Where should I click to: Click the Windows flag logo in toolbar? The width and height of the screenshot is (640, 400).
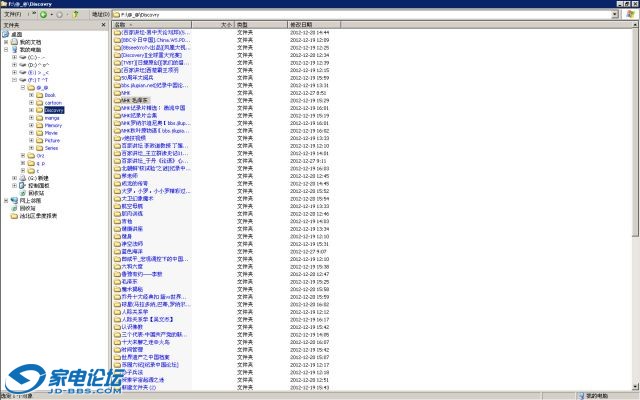[630, 14]
